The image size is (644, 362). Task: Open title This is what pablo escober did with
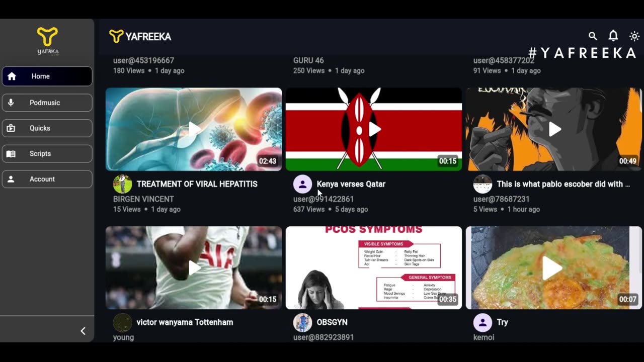(x=563, y=184)
